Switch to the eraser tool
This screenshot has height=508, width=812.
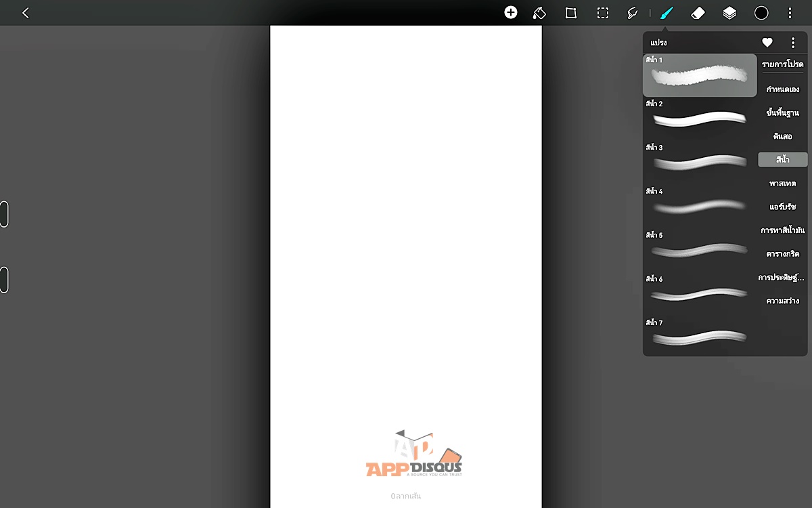pyautogui.click(x=698, y=13)
